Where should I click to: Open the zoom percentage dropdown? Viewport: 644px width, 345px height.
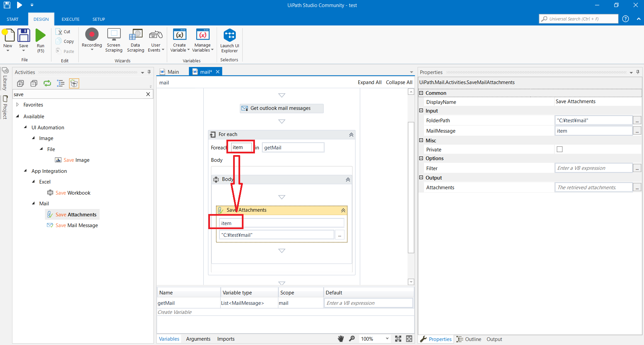pyautogui.click(x=387, y=339)
